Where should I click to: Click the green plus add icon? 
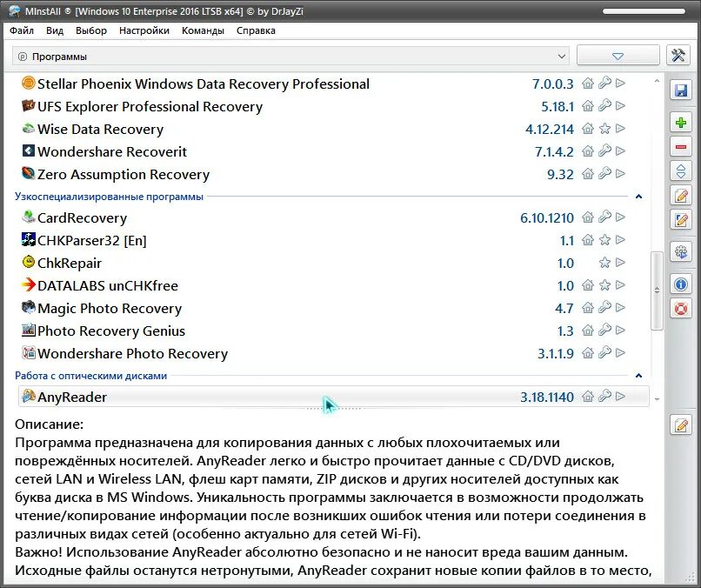click(680, 123)
